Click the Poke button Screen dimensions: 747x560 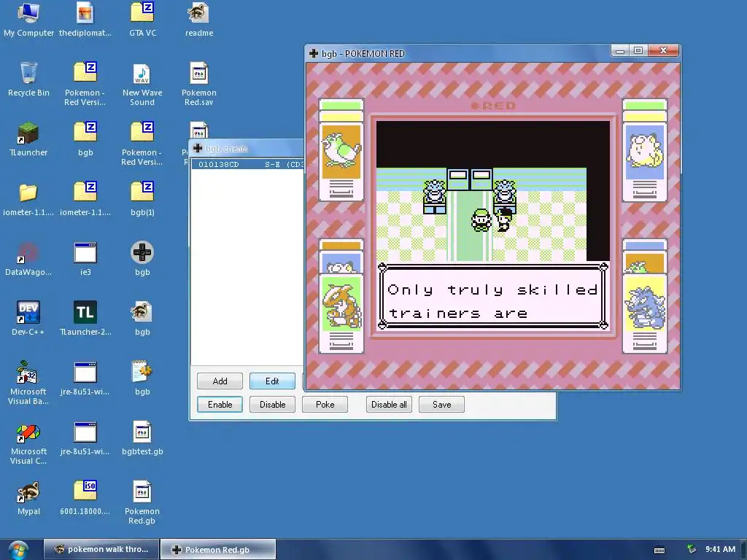click(x=325, y=404)
